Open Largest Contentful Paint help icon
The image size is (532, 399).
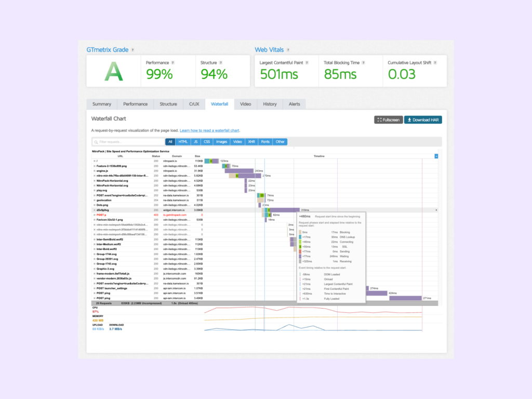(307, 63)
